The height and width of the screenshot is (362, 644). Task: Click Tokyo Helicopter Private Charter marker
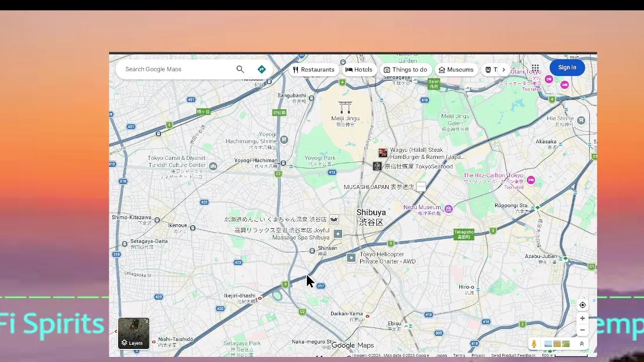pyautogui.click(x=351, y=258)
